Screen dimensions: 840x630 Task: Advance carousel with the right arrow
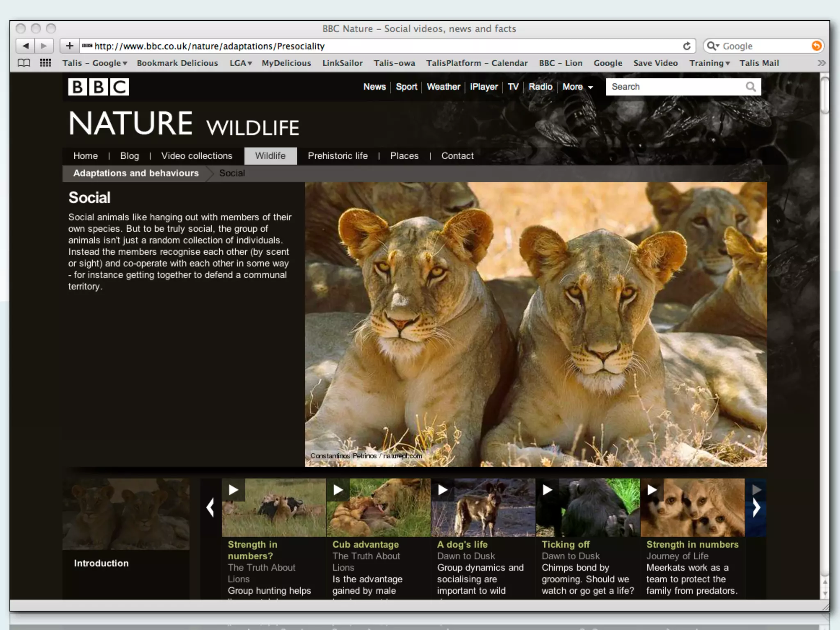tap(756, 508)
